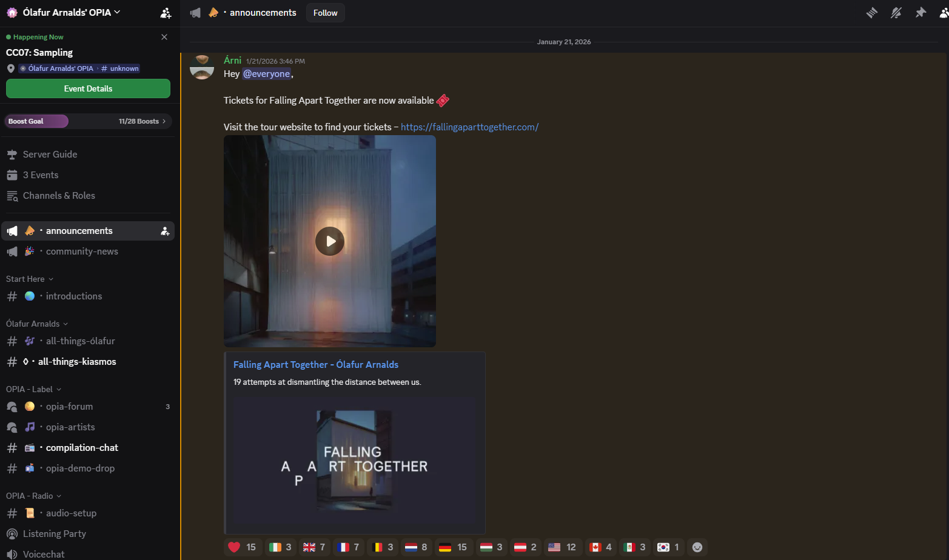
Task: Click the invite people icon beside the server name
Action: coord(166,13)
